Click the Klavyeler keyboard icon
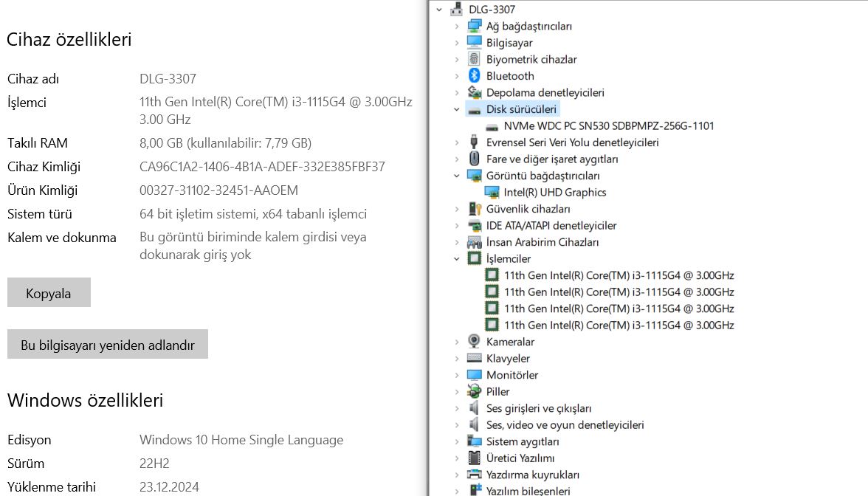Viewport: 868px width, 496px height. point(475,358)
